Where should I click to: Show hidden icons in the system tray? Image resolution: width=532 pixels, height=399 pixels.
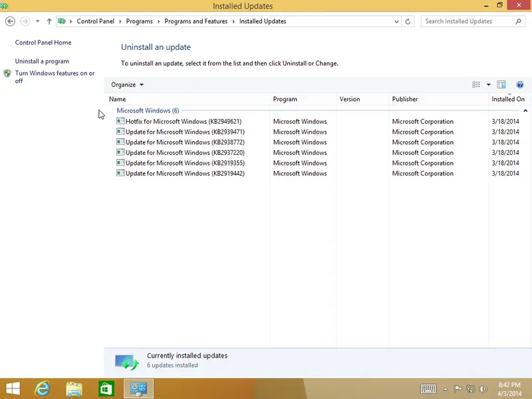pos(444,388)
